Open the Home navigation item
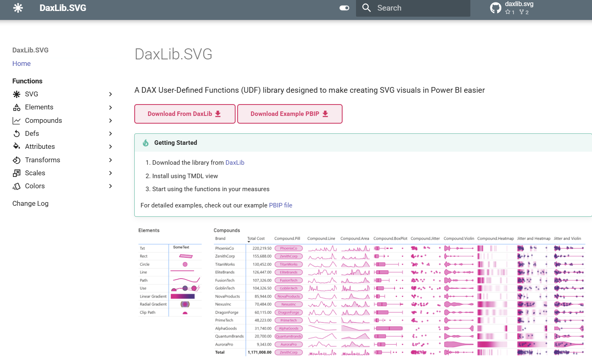The width and height of the screenshot is (592, 364). pos(21,63)
